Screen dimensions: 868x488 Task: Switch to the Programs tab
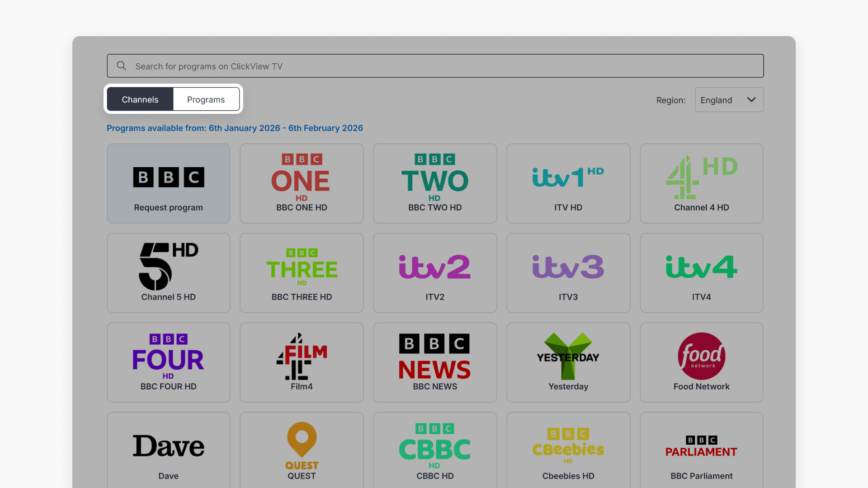206,99
